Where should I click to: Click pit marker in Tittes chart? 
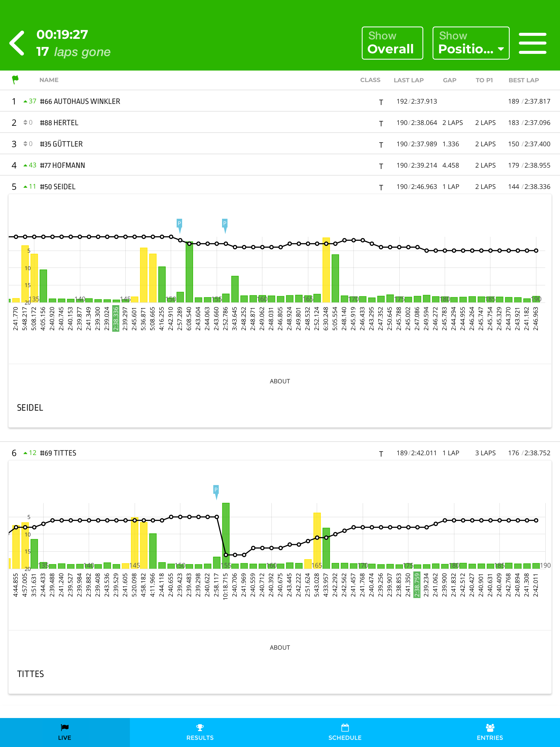coord(216,490)
